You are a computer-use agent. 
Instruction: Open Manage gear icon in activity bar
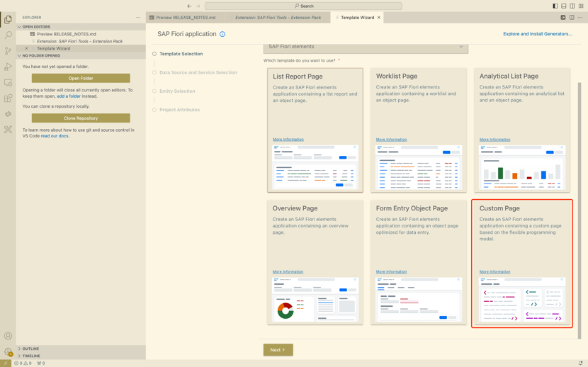(8, 351)
